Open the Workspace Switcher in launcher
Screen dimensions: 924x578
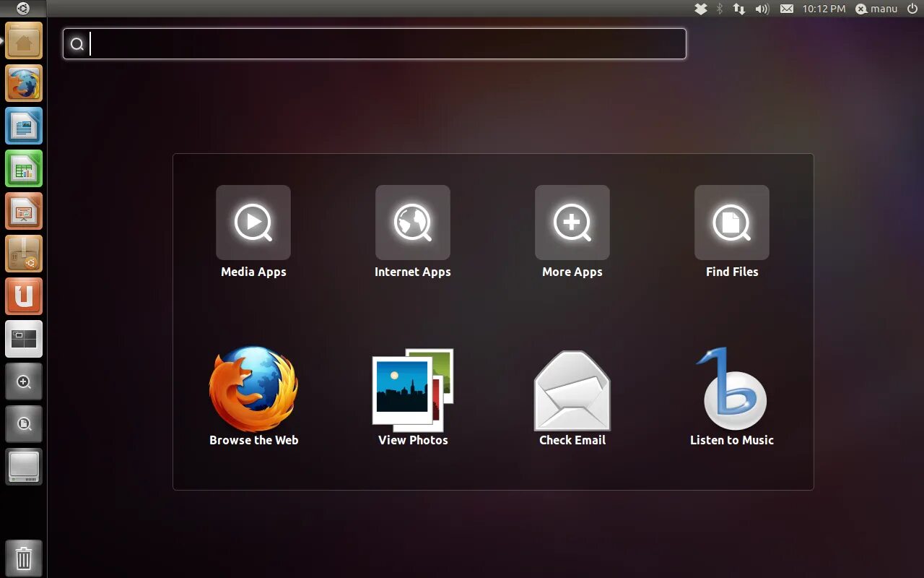(x=24, y=339)
